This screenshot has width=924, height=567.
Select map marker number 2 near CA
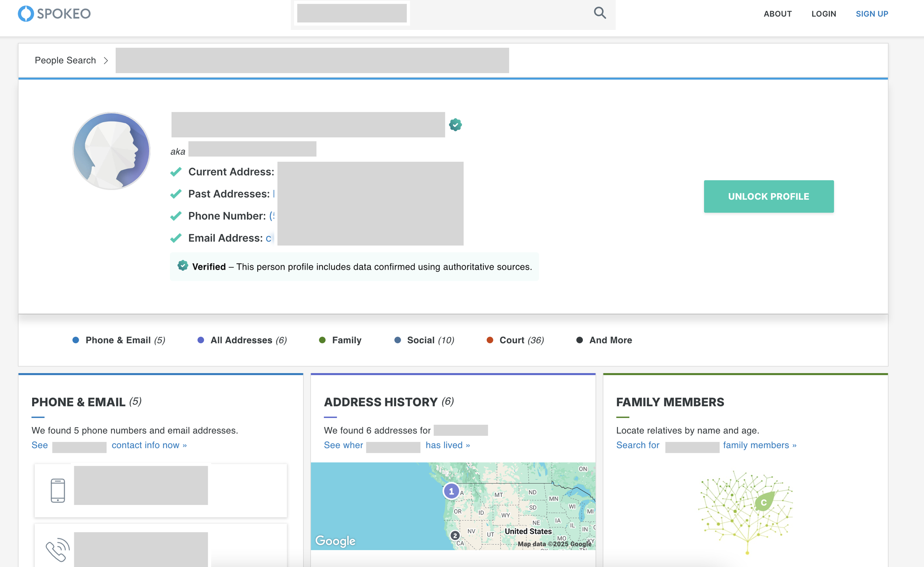point(455,536)
